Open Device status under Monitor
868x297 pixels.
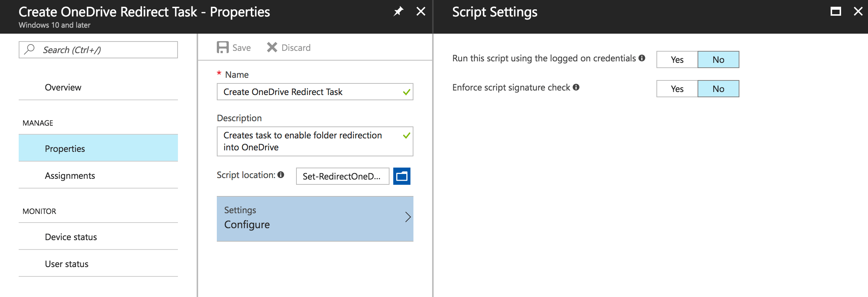pyautogui.click(x=98, y=237)
